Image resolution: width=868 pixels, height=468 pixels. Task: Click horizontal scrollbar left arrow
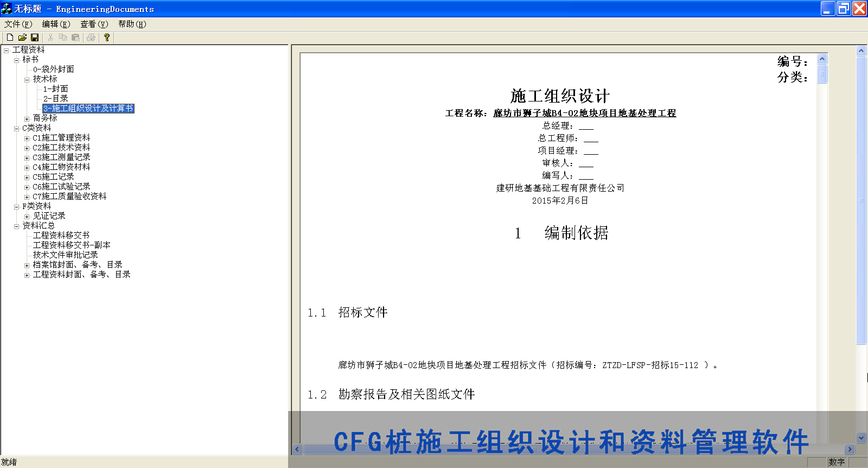[297, 449]
